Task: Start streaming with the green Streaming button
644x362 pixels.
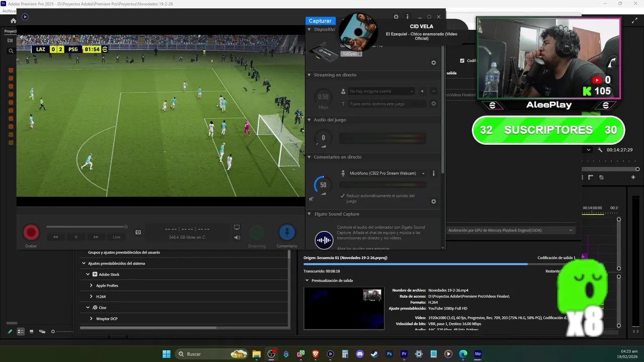Action: pyautogui.click(x=257, y=232)
